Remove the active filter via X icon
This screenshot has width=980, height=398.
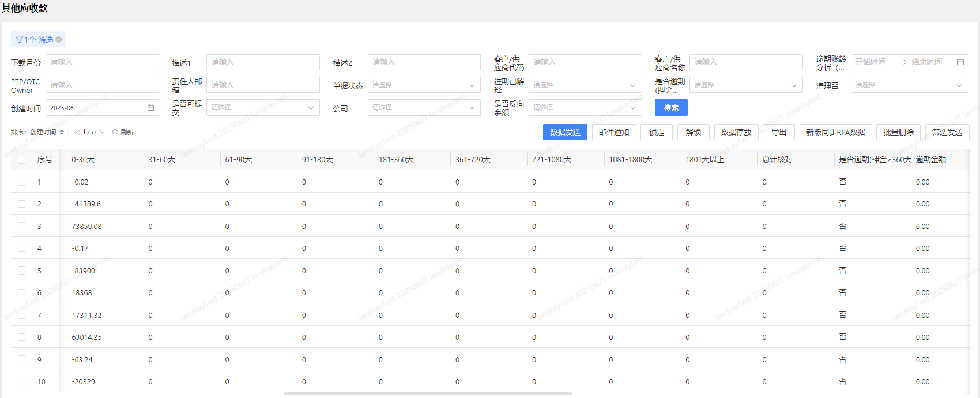tap(59, 40)
